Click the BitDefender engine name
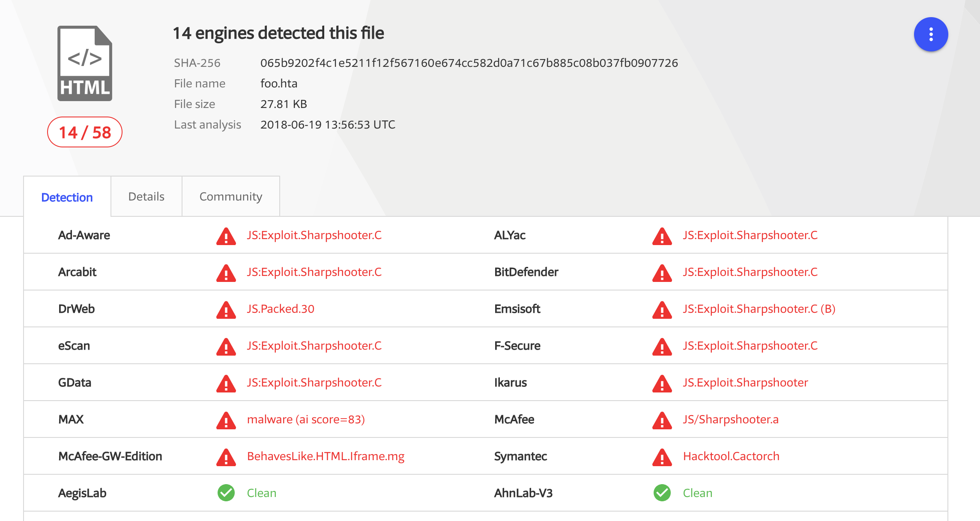Viewport: 980px width, 521px height. 526,272
